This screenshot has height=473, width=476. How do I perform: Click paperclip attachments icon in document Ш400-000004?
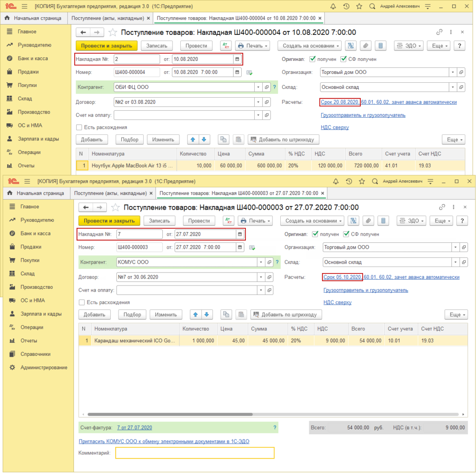click(366, 46)
